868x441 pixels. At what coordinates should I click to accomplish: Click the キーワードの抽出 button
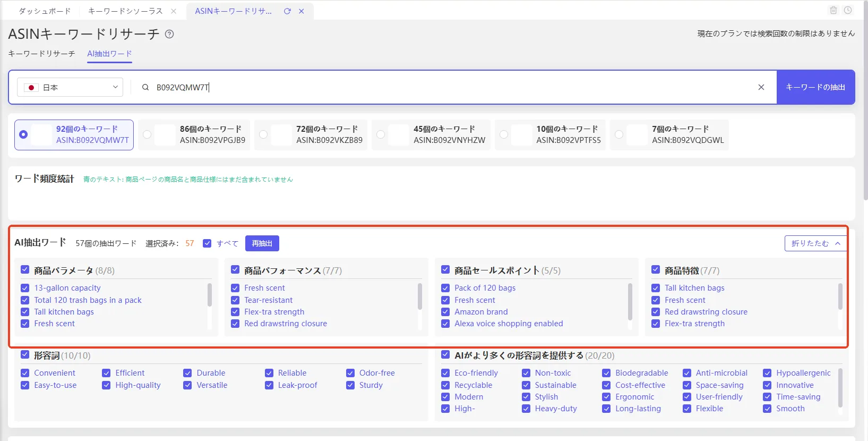(x=815, y=87)
